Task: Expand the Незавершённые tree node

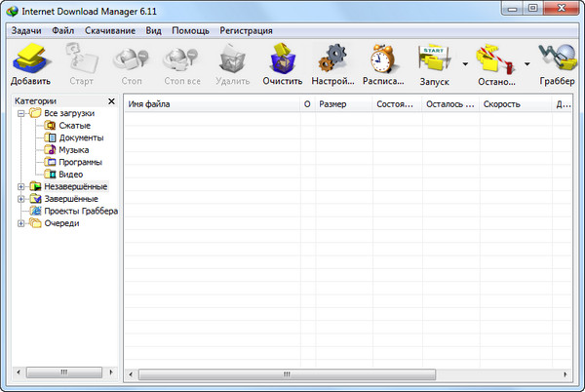Action: tap(21, 186)
